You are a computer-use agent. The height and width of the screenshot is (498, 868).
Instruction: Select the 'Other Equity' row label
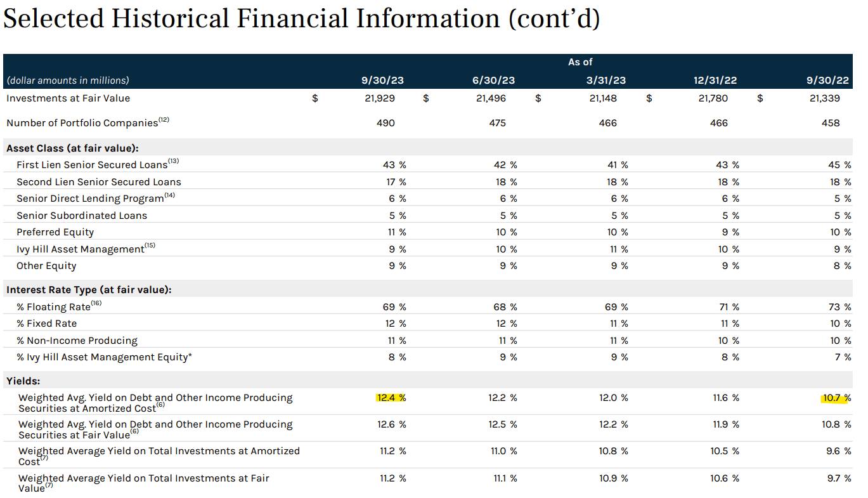[46, 266]
